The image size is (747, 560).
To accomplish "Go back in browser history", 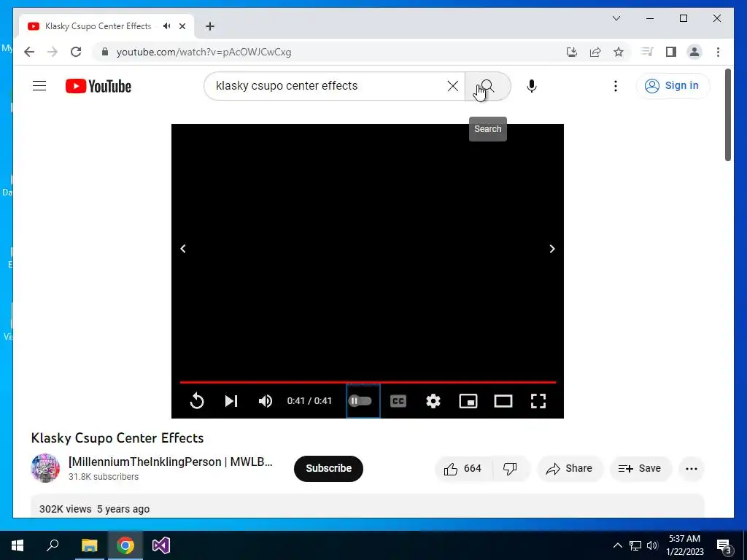I will click(x=29, y=52).
